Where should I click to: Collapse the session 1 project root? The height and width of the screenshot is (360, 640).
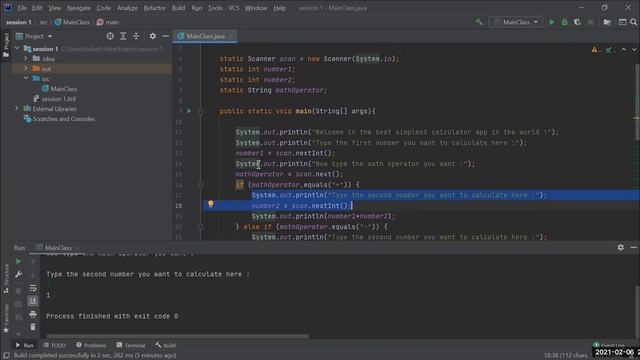pyautogui.click(x=17, y=49)
